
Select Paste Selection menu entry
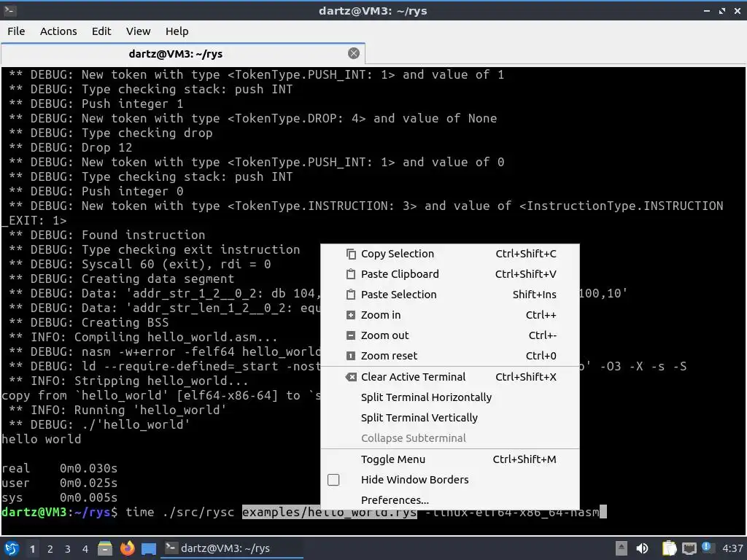tap(449, 295)
